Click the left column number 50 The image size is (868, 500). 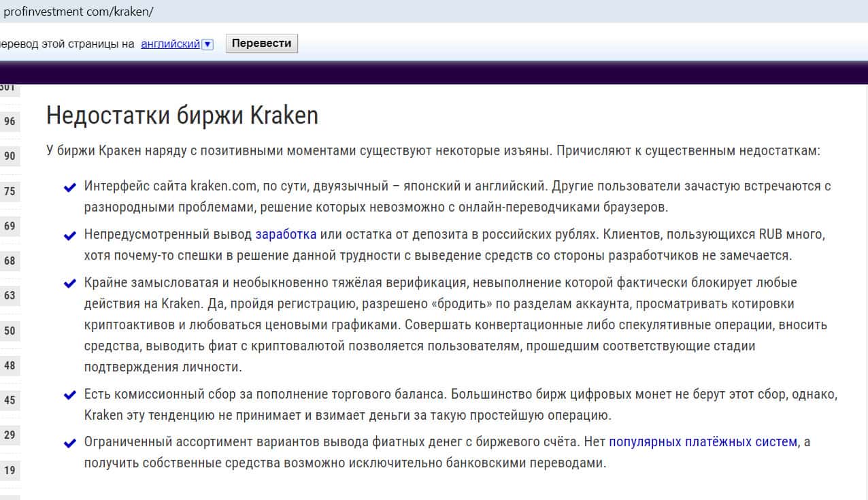pos(10,331)
